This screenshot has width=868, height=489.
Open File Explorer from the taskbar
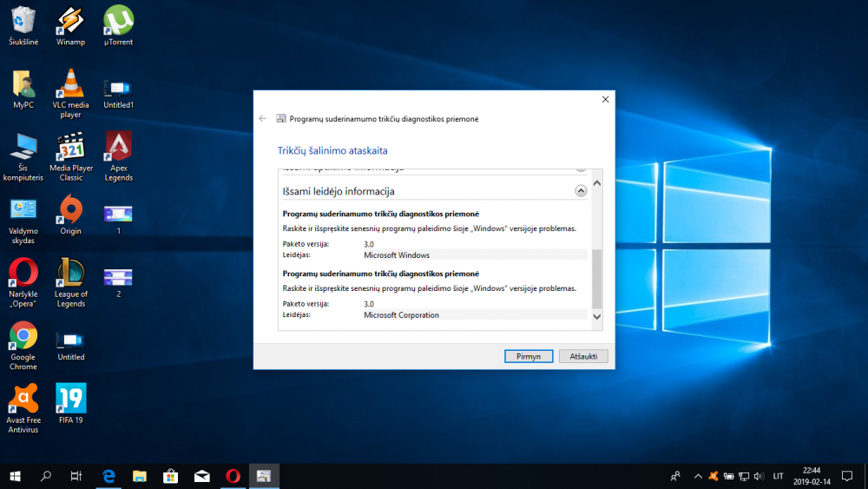pyautogui.click(x=140, y=476)
